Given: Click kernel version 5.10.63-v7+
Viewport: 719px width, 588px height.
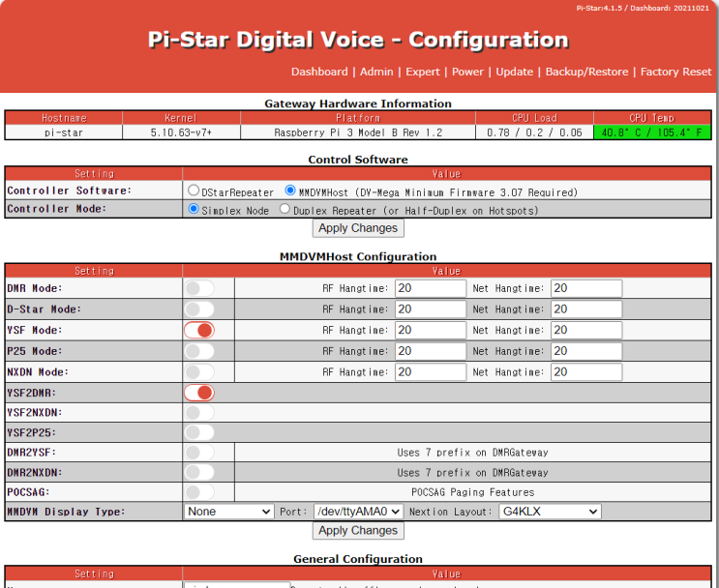Looking at the screenshot, I should [181, 132].
